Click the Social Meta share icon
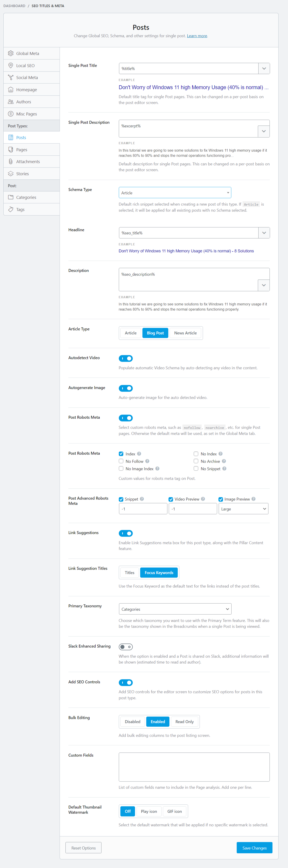 point(11,78)
